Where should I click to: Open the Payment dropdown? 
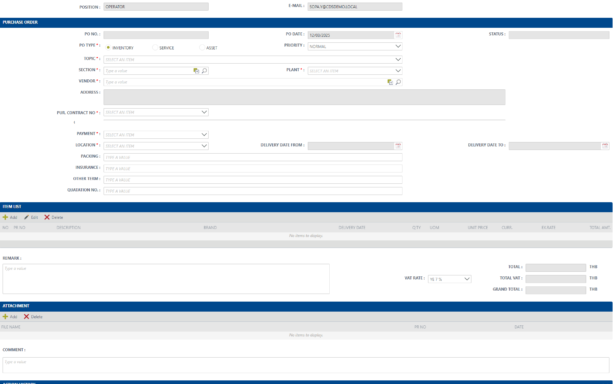point(156,135)
